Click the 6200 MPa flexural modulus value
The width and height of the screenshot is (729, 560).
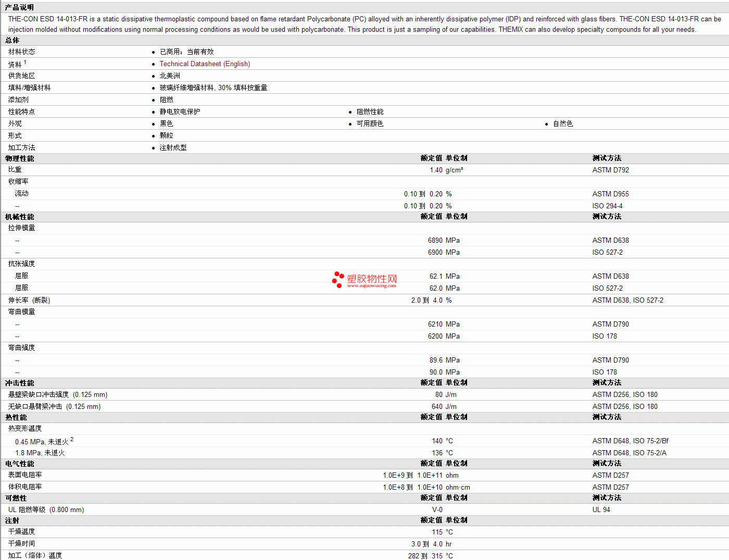pos(444,336)
